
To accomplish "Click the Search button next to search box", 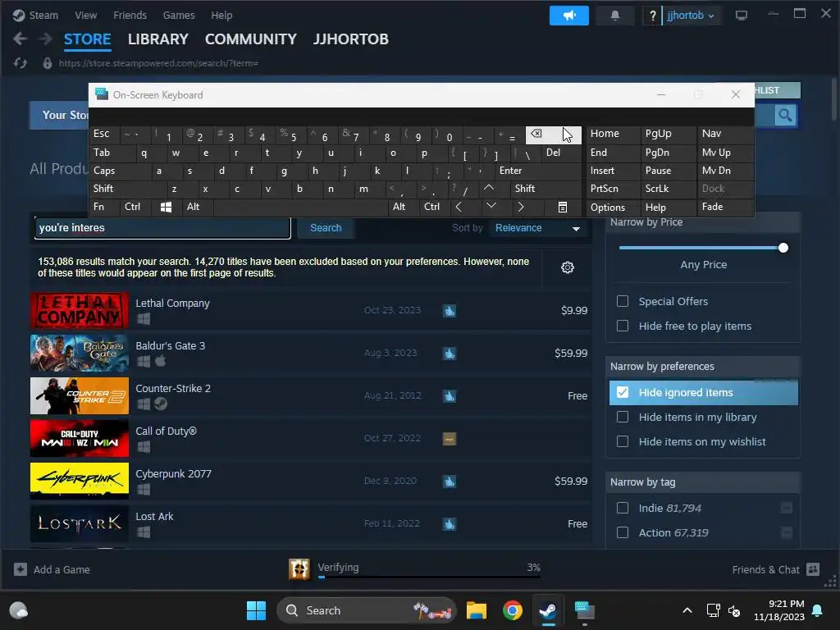I will (326, 228).
